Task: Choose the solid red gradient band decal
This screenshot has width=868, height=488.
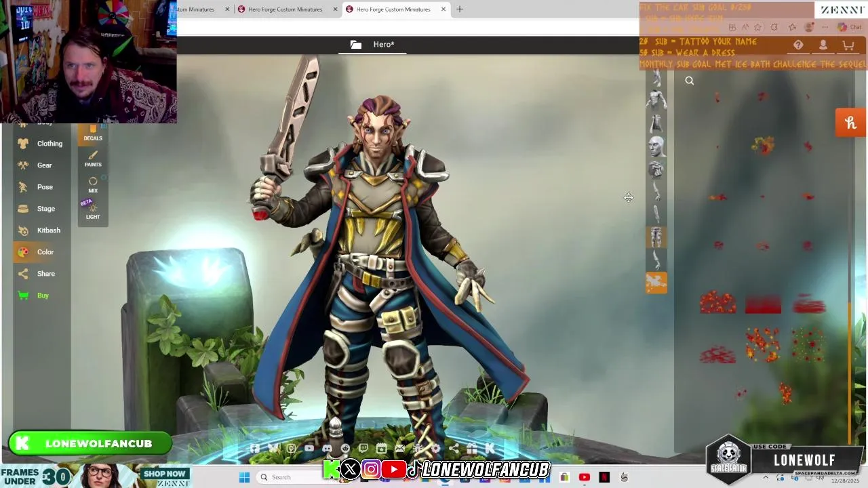Action: (763, 305)
